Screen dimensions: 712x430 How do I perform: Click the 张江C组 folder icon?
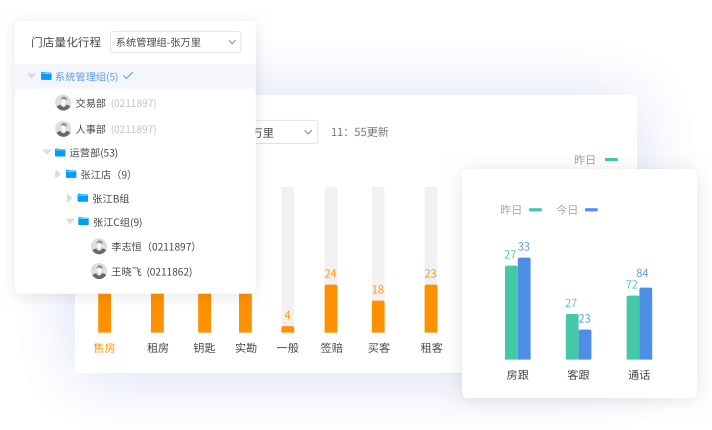(83, 222)
